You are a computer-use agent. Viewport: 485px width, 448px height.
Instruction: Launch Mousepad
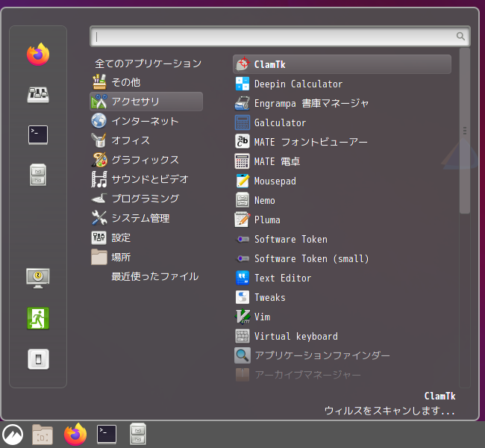[x=342, y=181]
